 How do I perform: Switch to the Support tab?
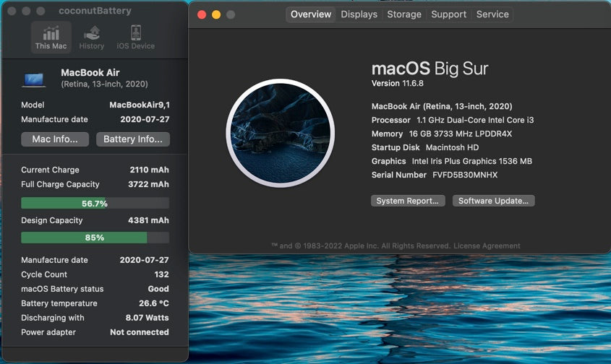click(x=448, y=14)
